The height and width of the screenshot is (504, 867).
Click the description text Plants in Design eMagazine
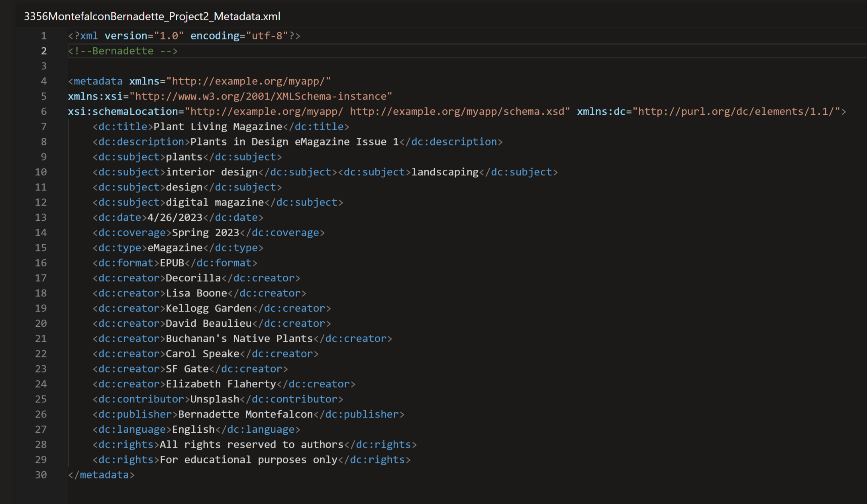point(294,142)
